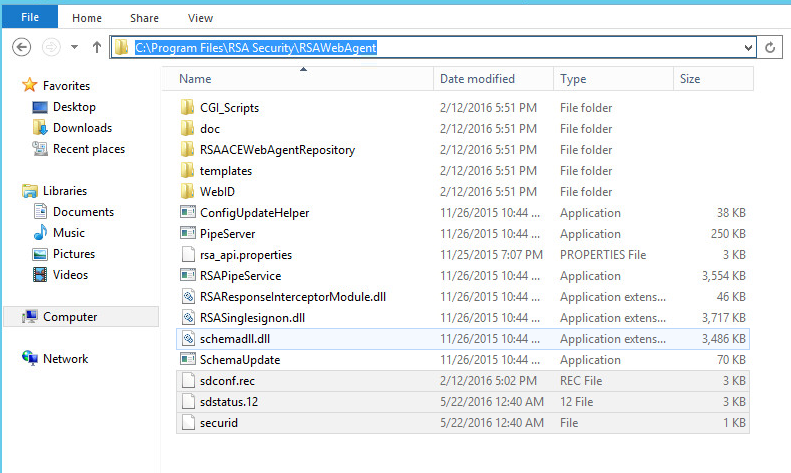
Task: Click the Libraries icon in sidebar
Action: click(x=30, y=191)
